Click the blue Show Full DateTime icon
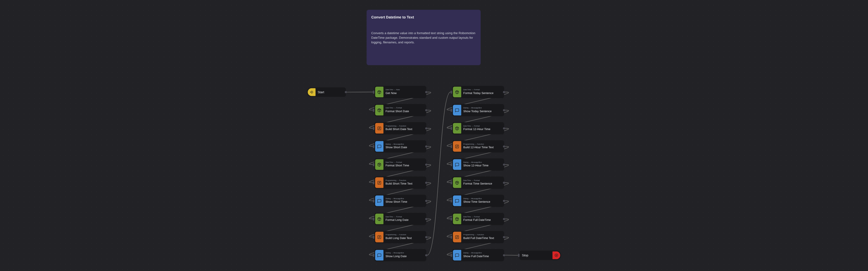This screenshot has height=271, width=868. pos(457,256)
